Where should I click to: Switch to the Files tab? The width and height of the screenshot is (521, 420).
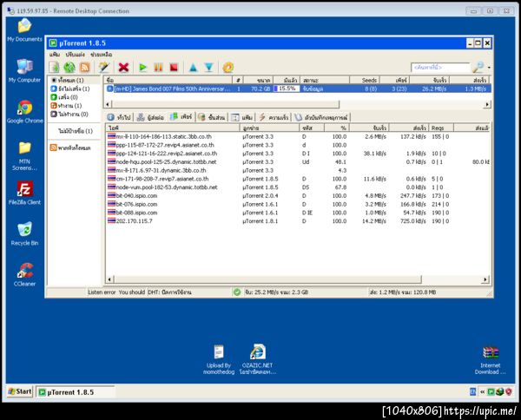[x=242, y=117]
